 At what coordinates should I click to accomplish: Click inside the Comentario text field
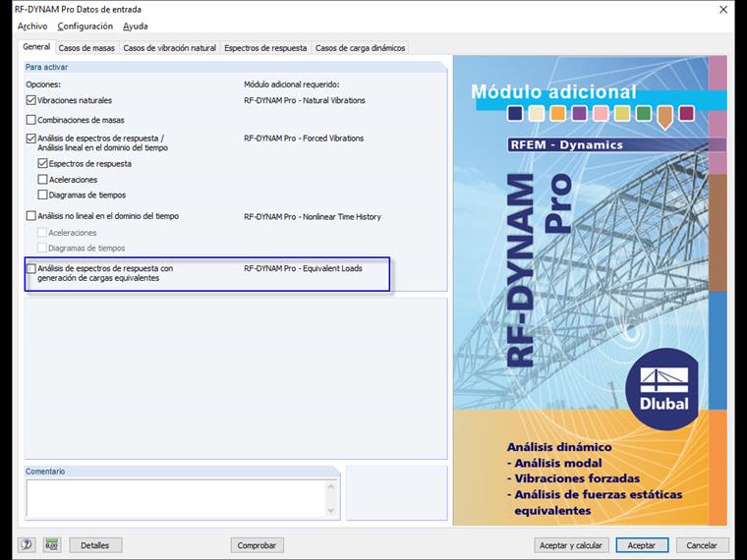coord(176,498)
